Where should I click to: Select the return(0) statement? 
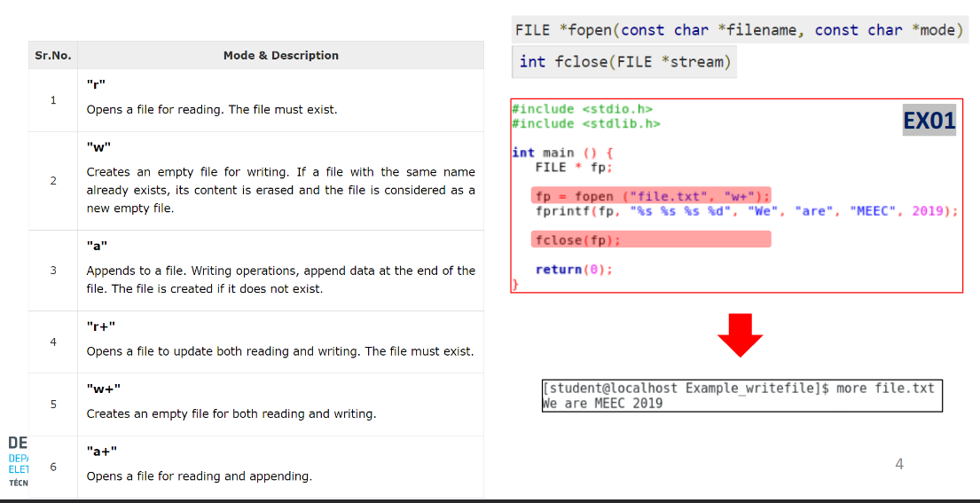[573, 270]
